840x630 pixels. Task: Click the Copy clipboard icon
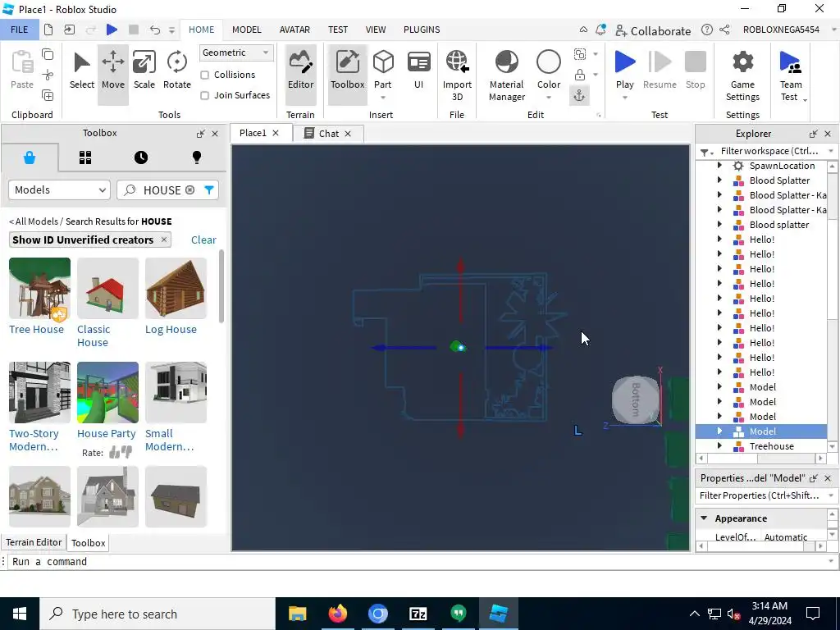point(48,54)
